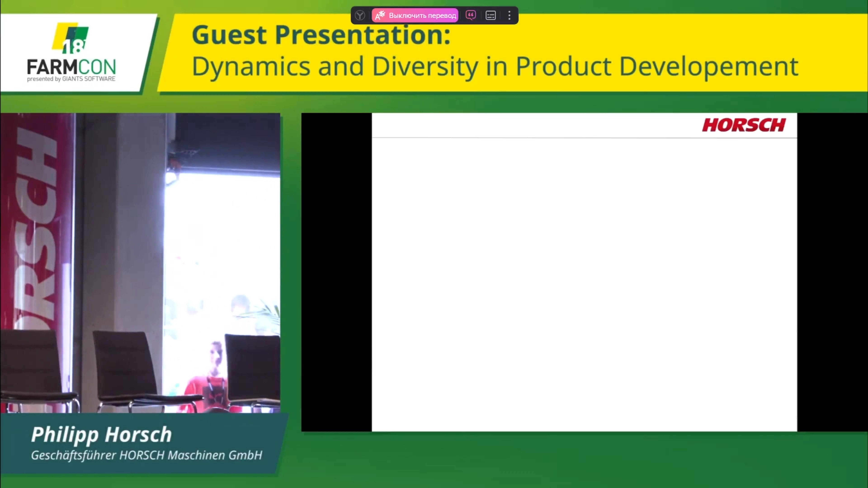The image size is (868, 488).
Task: Turn off translation with Выключить перевод button
Action: (415, 16)
